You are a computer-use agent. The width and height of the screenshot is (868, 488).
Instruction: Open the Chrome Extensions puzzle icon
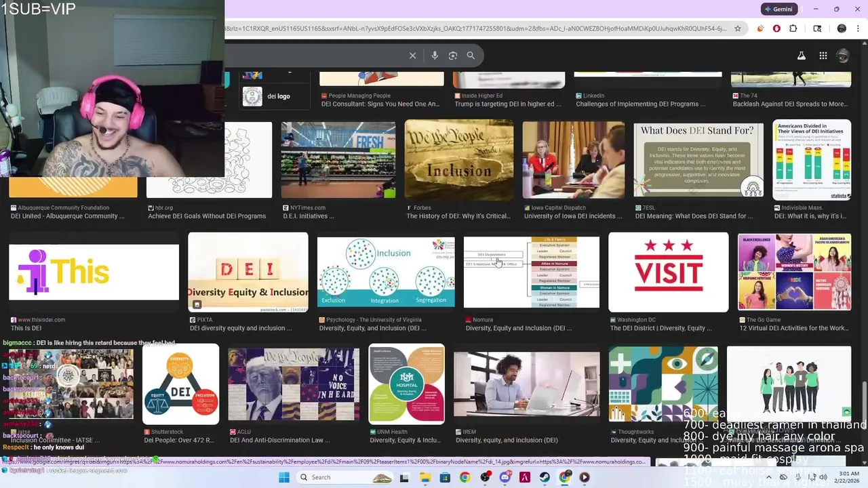pos(793,28)
